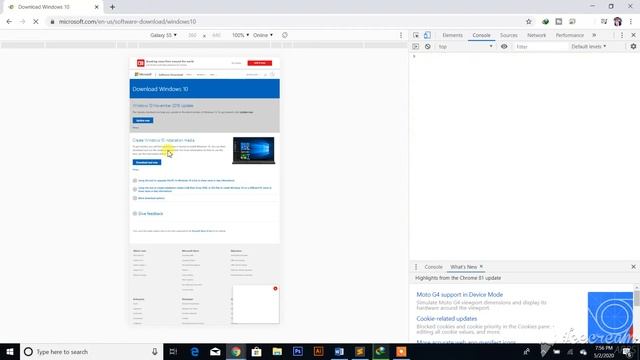
Task: Show the console sidebar icon
Action: (x=416, y=47)
